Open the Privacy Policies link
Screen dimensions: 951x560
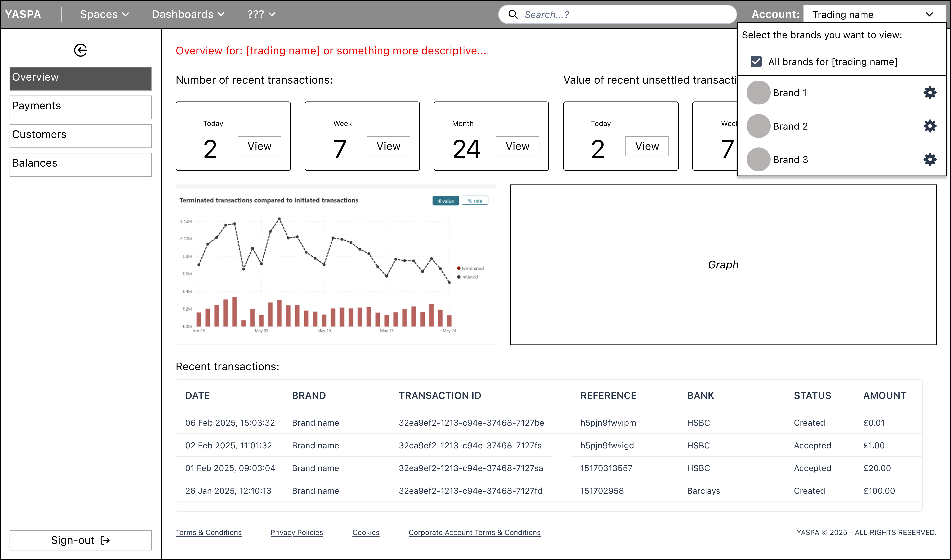(296, 532)
